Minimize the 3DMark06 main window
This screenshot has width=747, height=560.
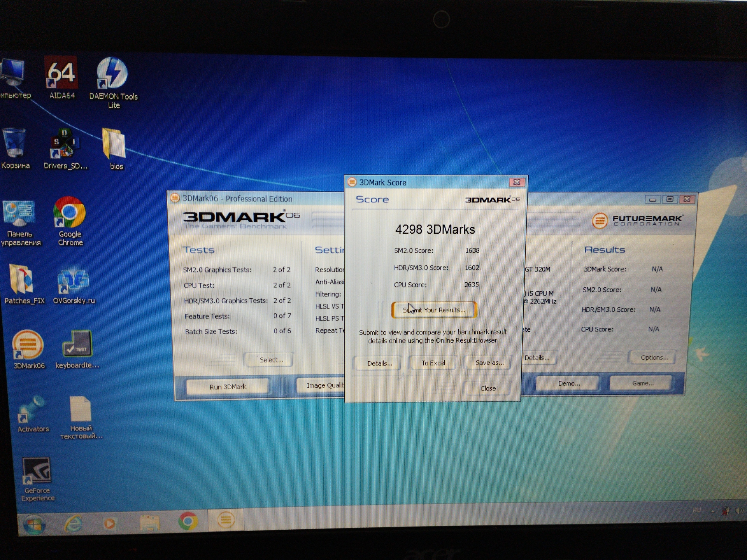(x=653, y=199)
